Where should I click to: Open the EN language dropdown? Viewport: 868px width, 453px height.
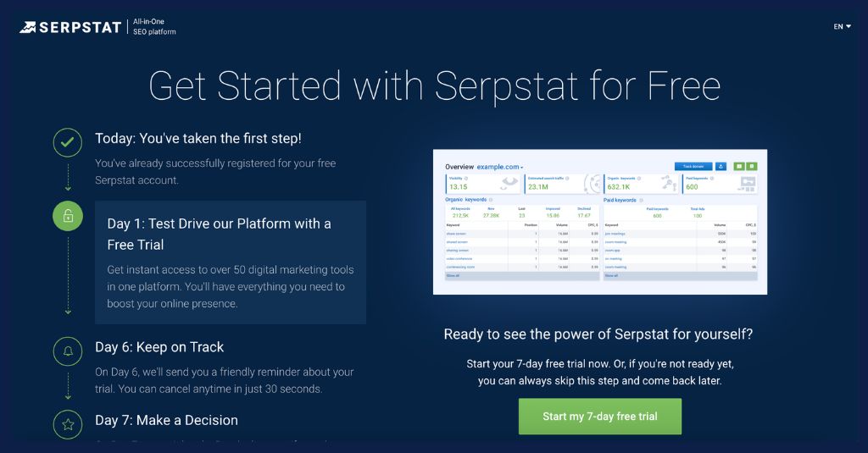842,26
